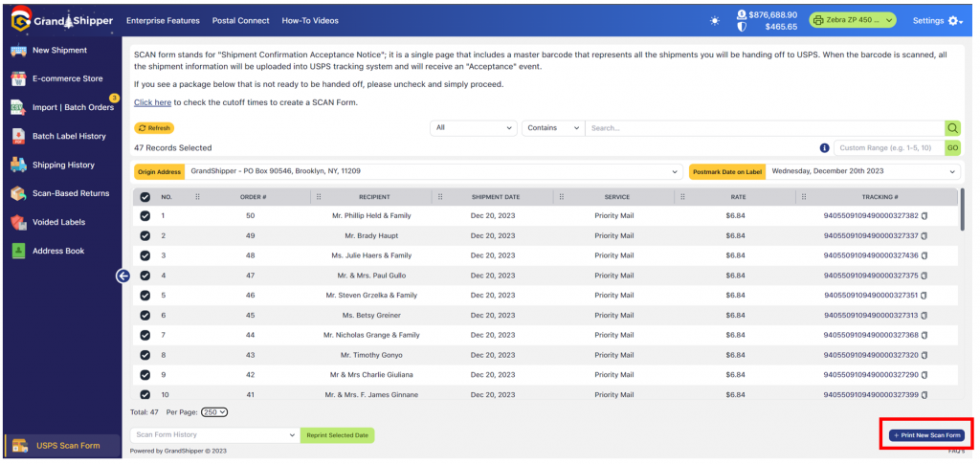Copy tracking number for Mr. Brady Haupt
The height and width of the screenshot is (464, 980).
pyautogui.click(x=924, y=235)
